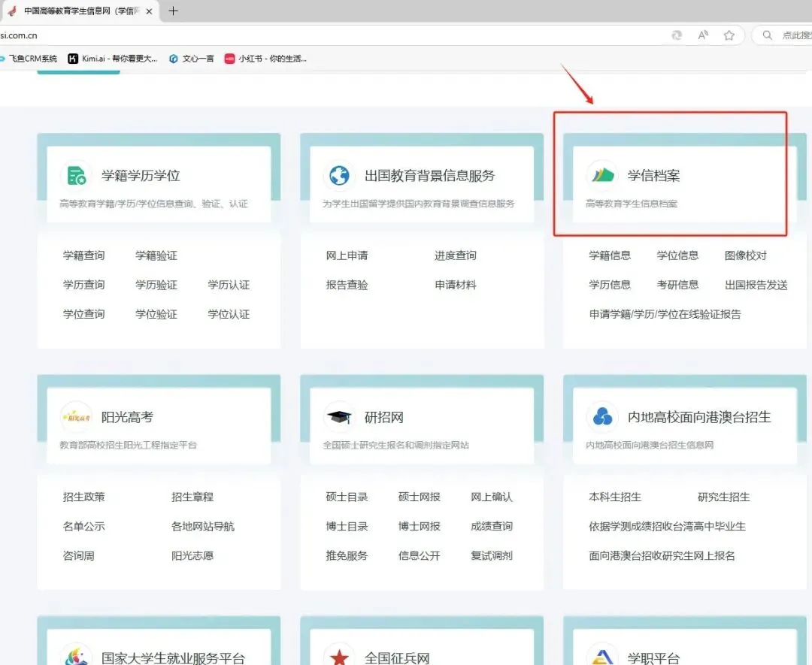812x665 pixels.
Task: Click the 阳光志愿 link
Action: pyautogui.click(x=192, y=556)
